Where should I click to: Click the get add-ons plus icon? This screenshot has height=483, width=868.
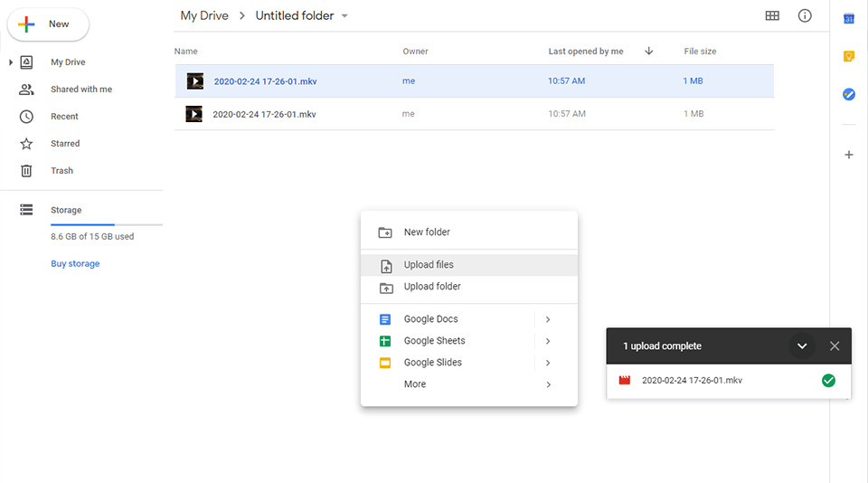point(849,155)
